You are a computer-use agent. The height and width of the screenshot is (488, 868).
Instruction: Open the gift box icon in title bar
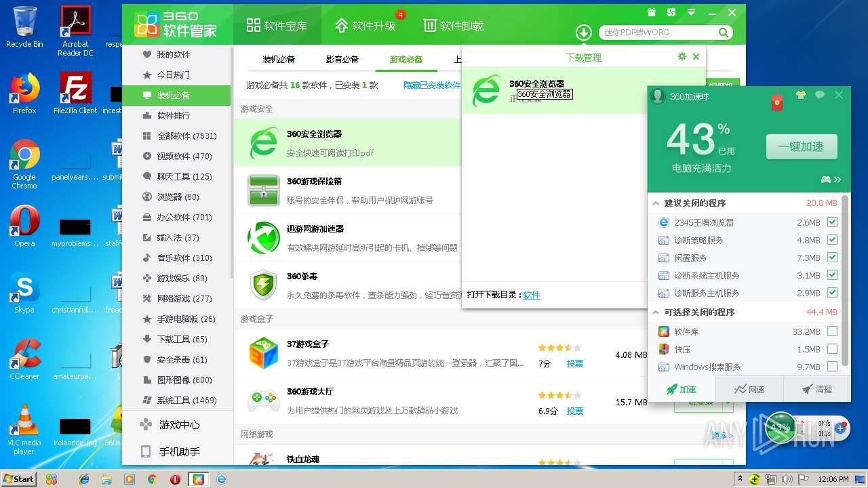click(x=652, y=12)
